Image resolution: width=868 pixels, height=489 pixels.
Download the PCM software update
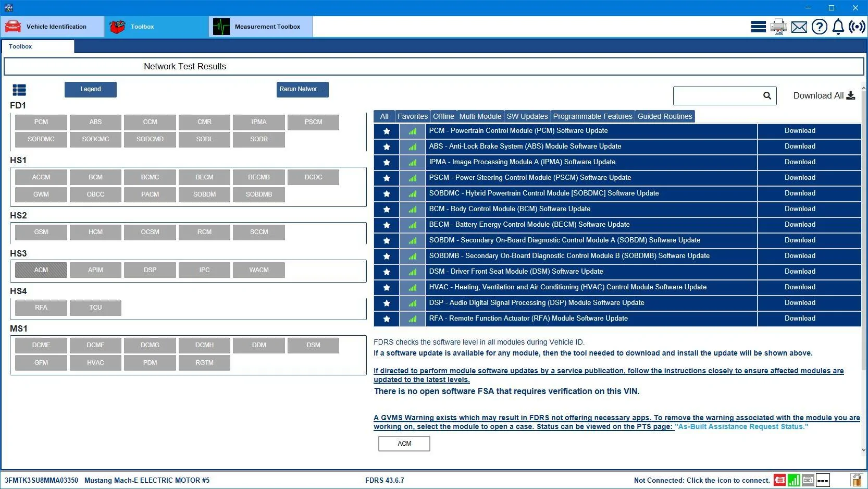(800, 131)
